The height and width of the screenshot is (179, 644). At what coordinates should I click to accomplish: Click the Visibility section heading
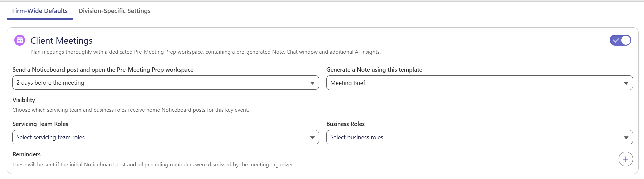(x=24, y=100)
